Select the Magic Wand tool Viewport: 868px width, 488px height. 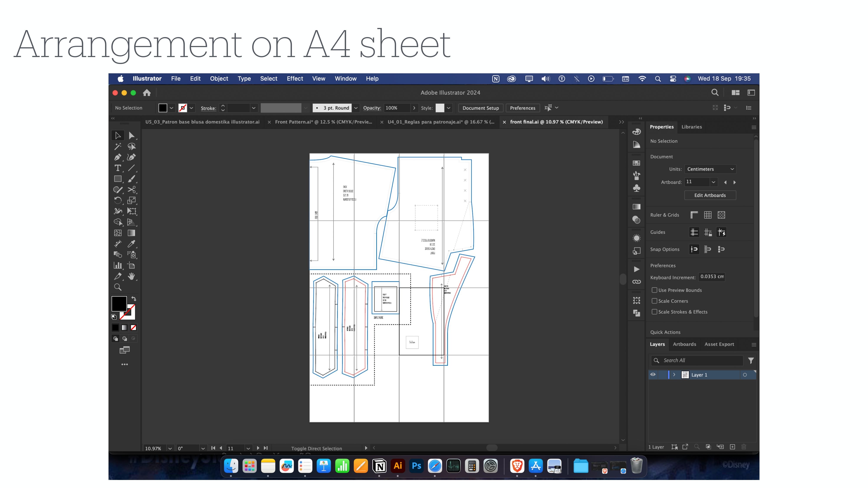tap(118, 146)
